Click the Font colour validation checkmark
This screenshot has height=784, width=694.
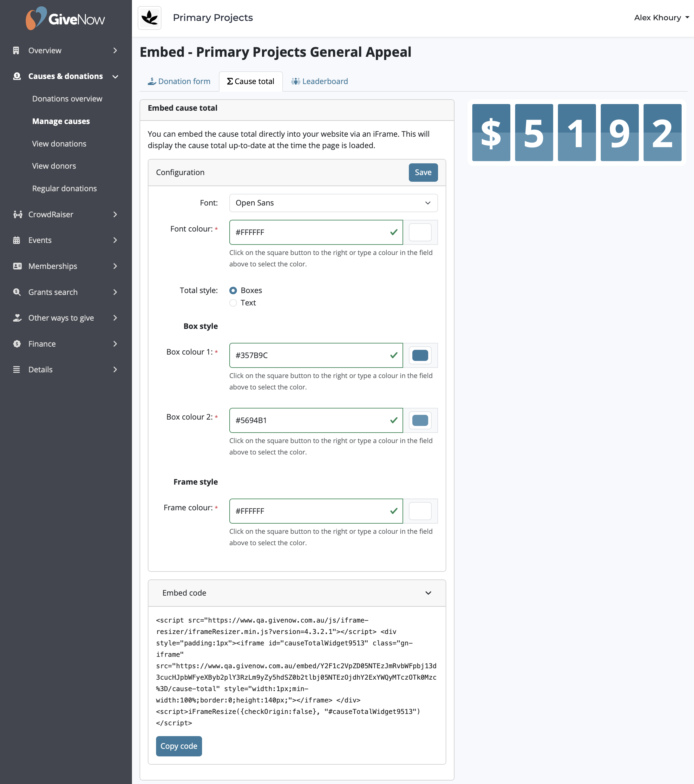coord(394,232)
